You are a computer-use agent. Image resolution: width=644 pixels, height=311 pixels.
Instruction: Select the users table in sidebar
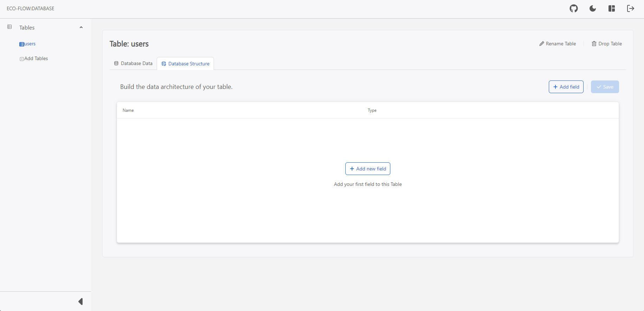pyautogui.click(x=27, y=44)
